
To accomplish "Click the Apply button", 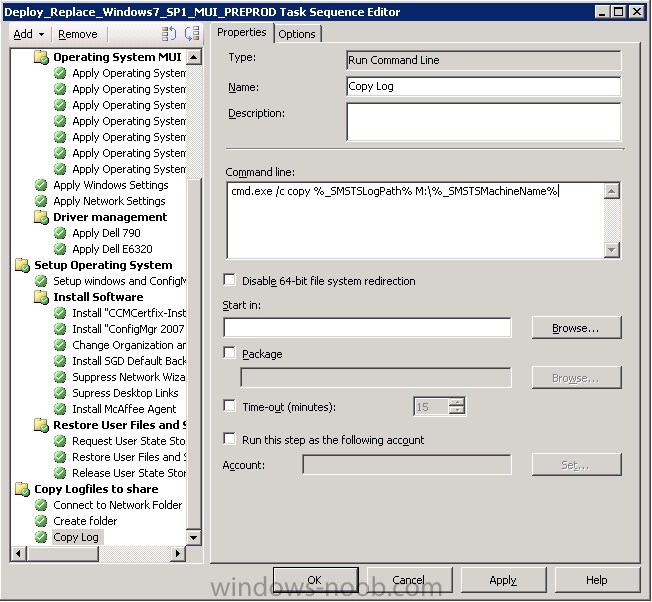I will (x=503, y=580).
